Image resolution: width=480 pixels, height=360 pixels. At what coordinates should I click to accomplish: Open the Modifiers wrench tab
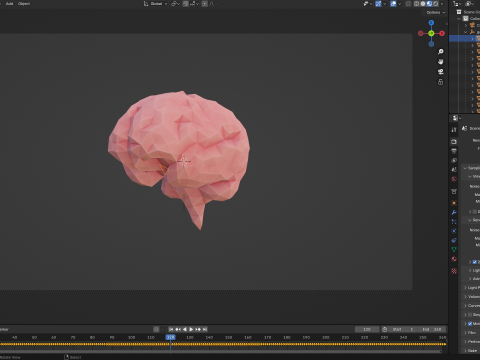(454, 212)
